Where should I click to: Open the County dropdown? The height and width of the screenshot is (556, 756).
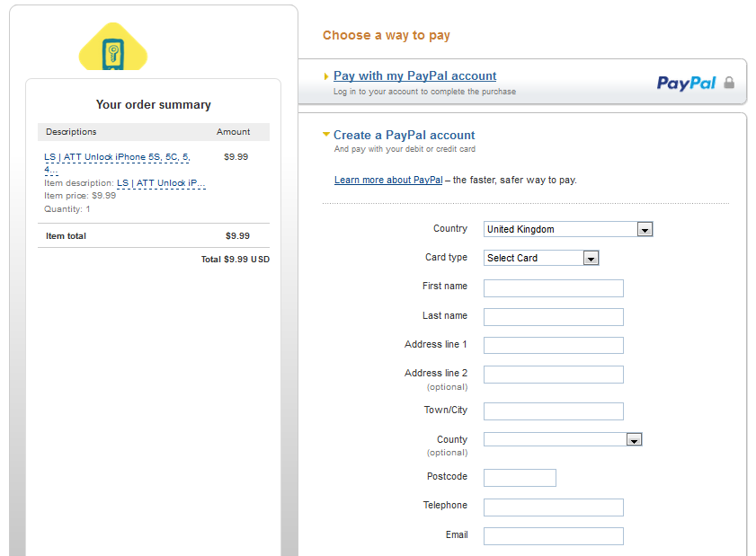click(562, 439)
